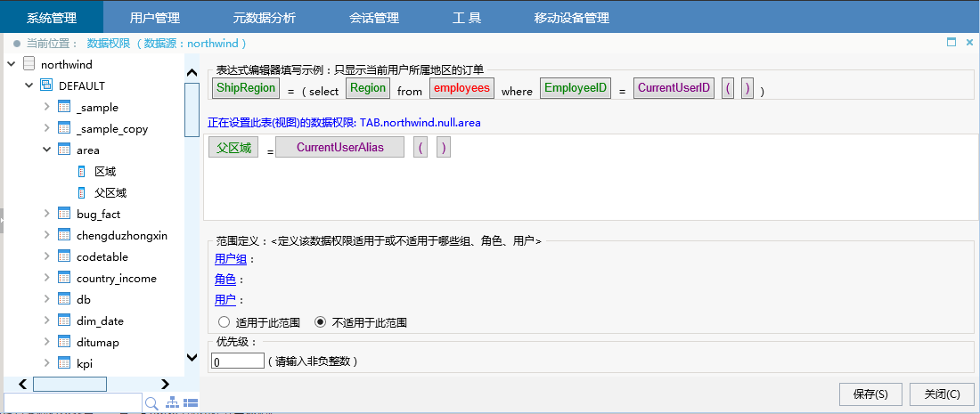Screen dimensions: 980x414
Task: Open the 工具 tab
Action: [x=467, y=18]
